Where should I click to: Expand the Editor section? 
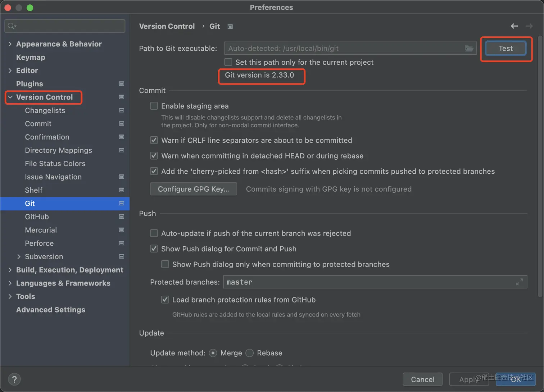click(10, 70)
